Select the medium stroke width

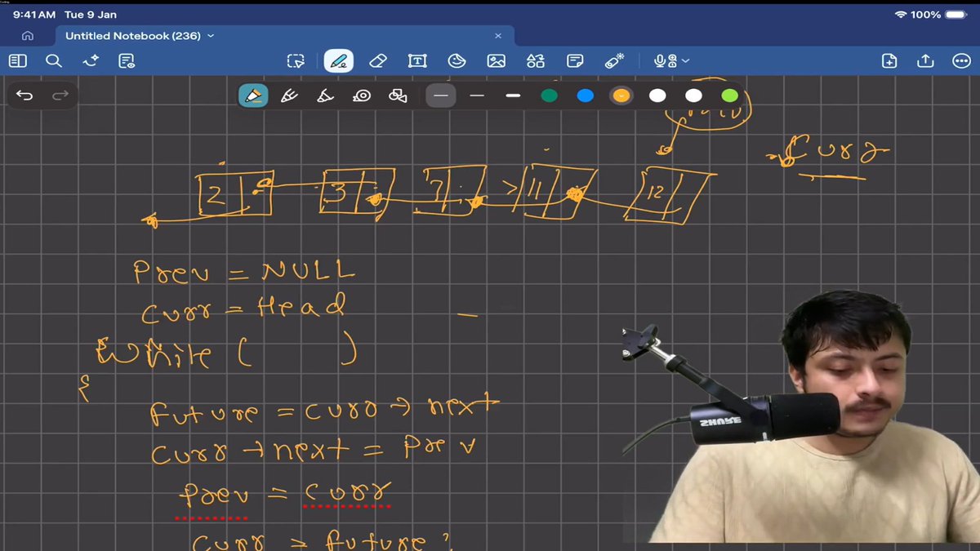click(477, 96)
